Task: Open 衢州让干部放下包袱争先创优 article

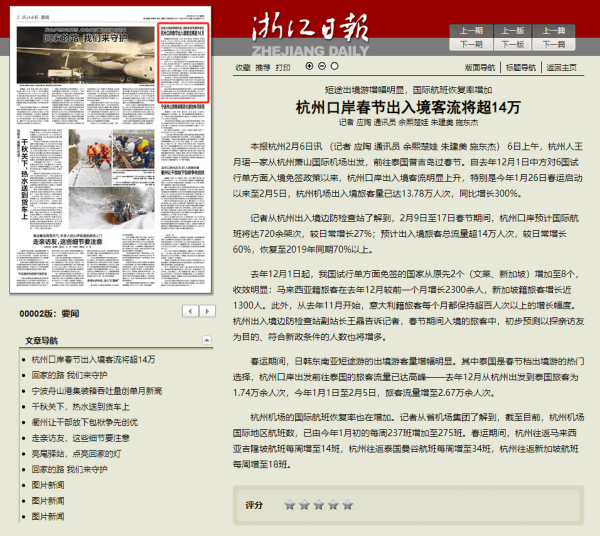Action: pyautogui.click(x=85, y=422)
